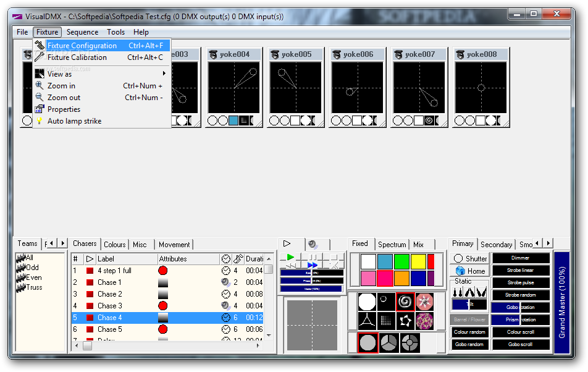Switch to the speaker audio tab
Screen dimensions: 588x372
click(x=317, y=245)
